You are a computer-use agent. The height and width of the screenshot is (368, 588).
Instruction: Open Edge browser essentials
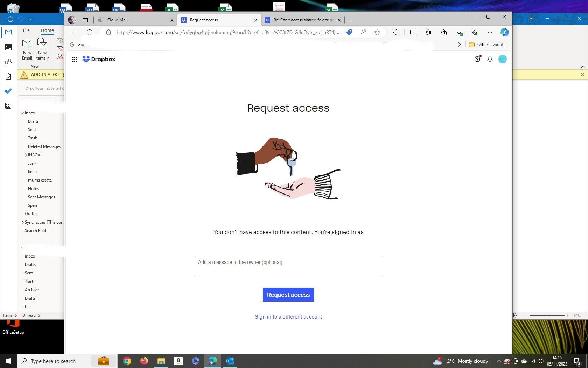(475, 32)
